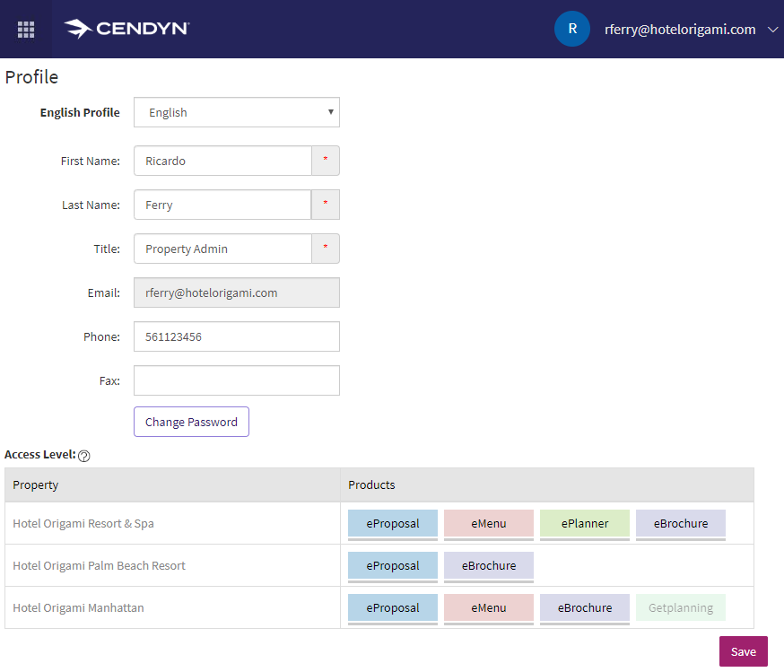
Task: Click the required asterisk beside First Name
Action: (x=326, y=160)
